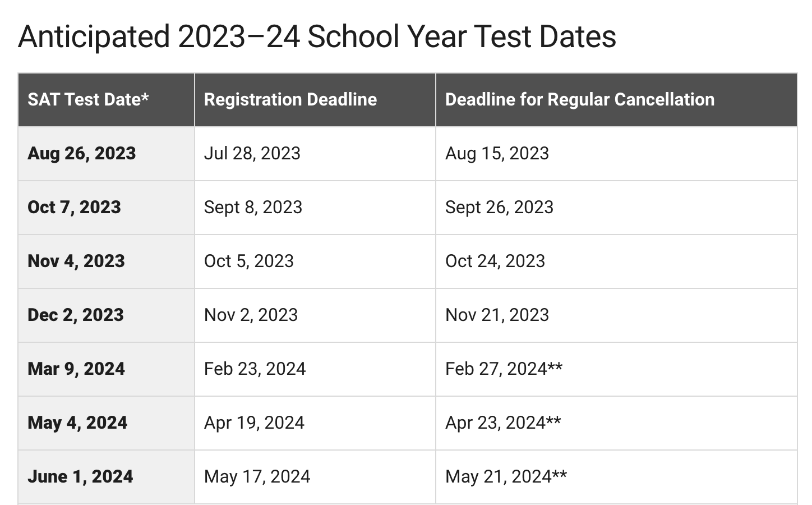Image resolution: width=812 pixels, height=505 pixels.
Task: Select the Dec 2, 2023 test date
Action: coord(76,315)
